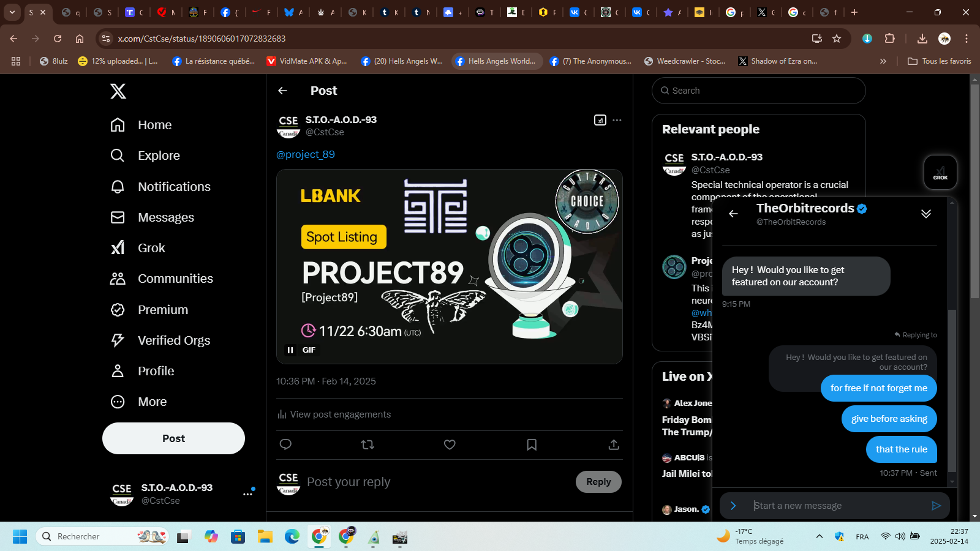Viewport: 980px width, 551px height.
Task: Open Communities in the sidebar
Action: (x=162, y=279)
